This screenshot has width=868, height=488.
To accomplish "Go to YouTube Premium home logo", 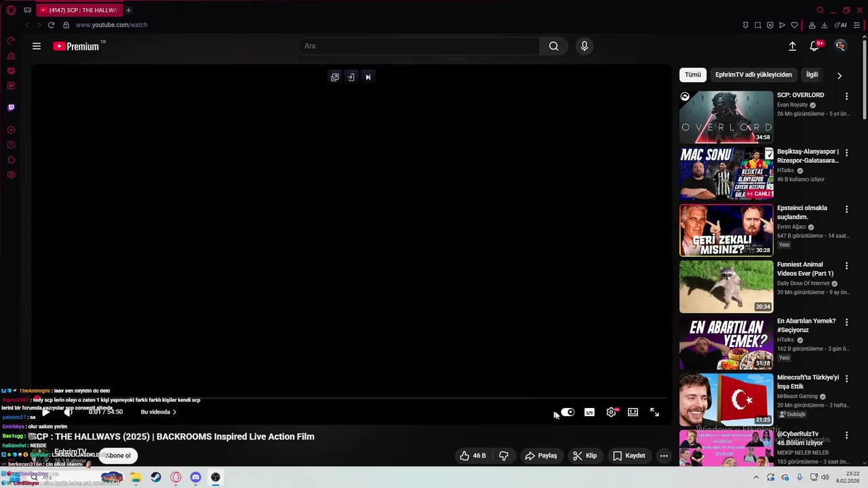I will coord(76,46).
